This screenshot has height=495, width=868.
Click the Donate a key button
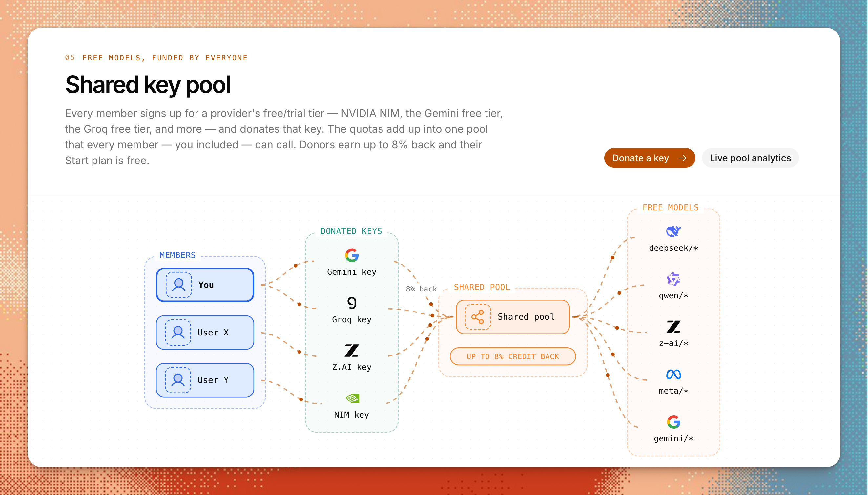[x=649, y=158]
